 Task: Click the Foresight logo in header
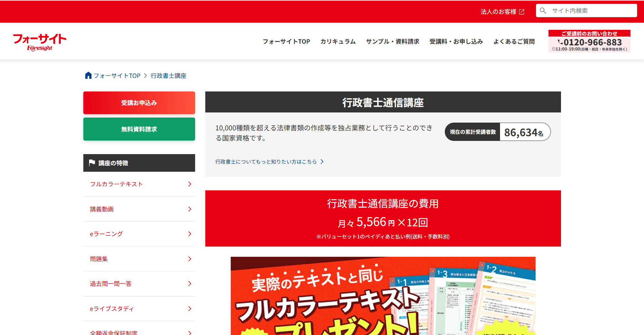click(40, 42)
